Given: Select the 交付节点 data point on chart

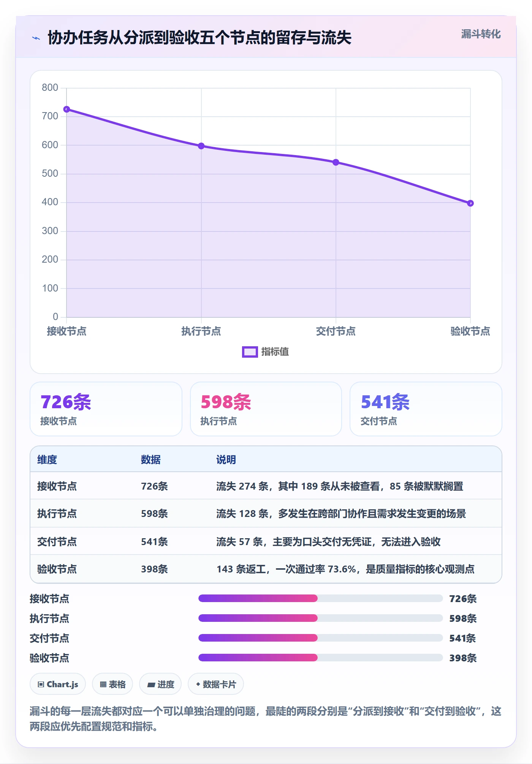Looking at the screenshot, I should click(x=336, y=162).
